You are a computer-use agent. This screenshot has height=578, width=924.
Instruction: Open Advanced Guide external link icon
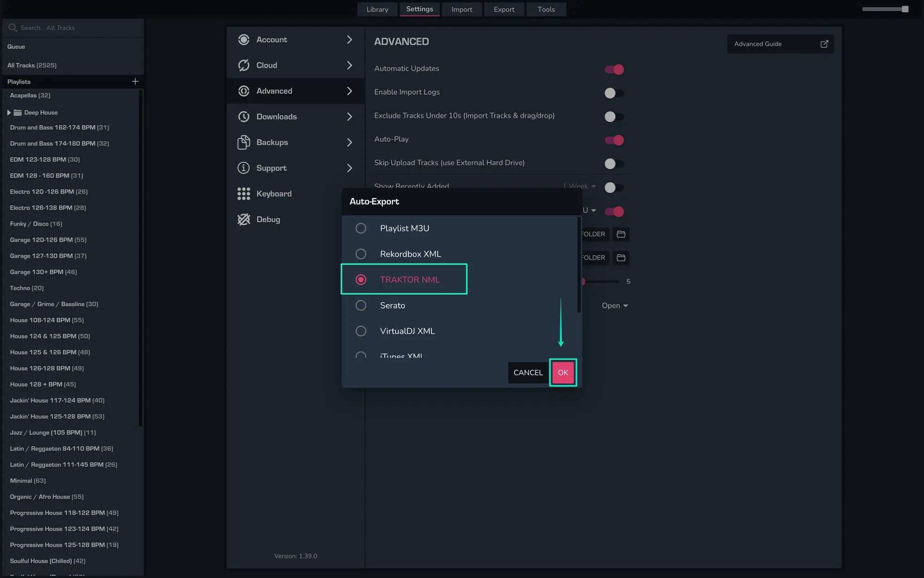coord(824,44)
